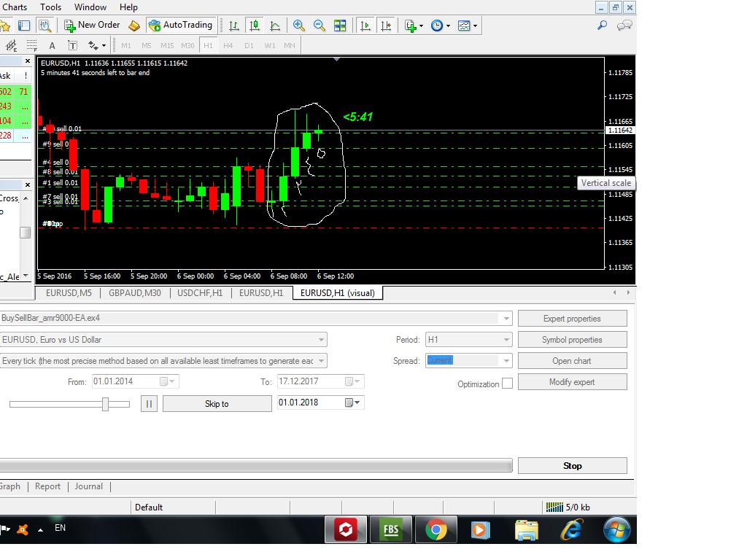Screen dimensions: 747x560
Task: Toggle the Terminal panel icon
Action: click(24, 26)
